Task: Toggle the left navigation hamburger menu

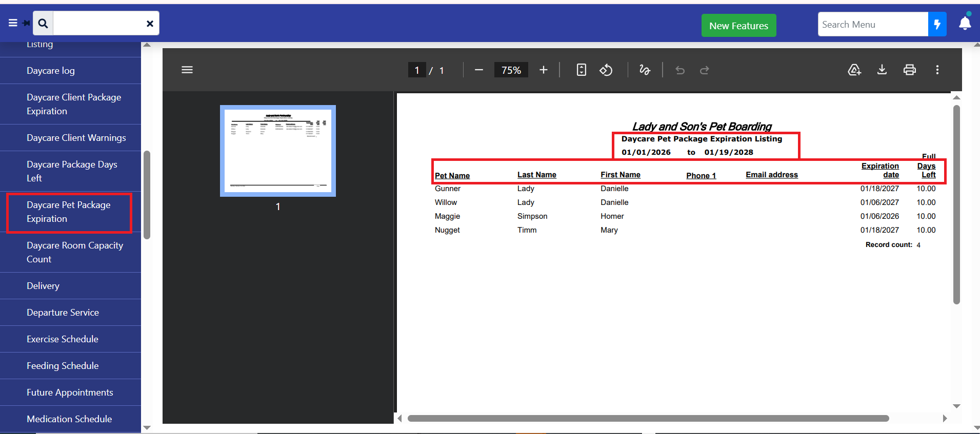Action: (x=13, y=23)
